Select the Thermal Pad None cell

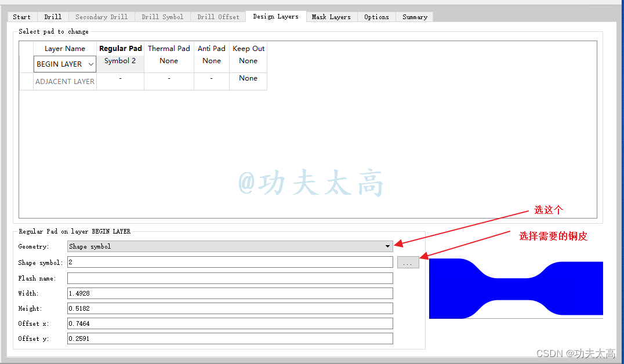[169, 61]
